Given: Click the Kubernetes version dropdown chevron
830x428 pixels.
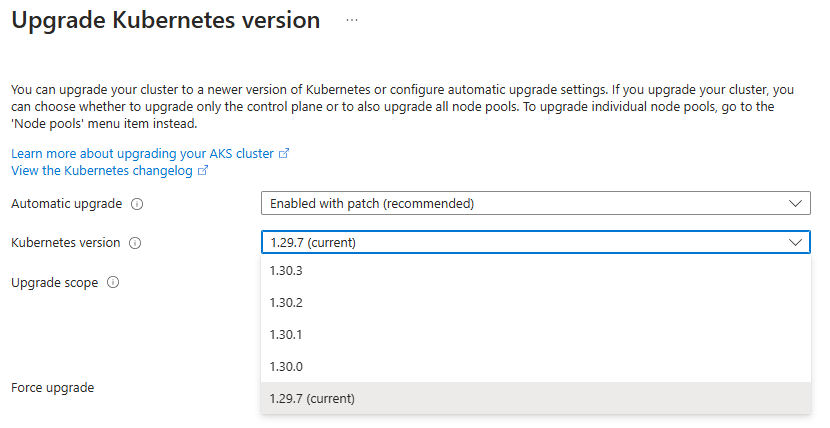Looking at the screenshot, I should [796, 242].
